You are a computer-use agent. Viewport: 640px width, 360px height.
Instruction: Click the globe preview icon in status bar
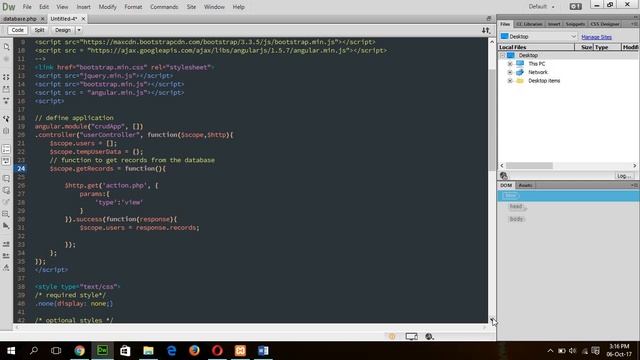point(429,336)
